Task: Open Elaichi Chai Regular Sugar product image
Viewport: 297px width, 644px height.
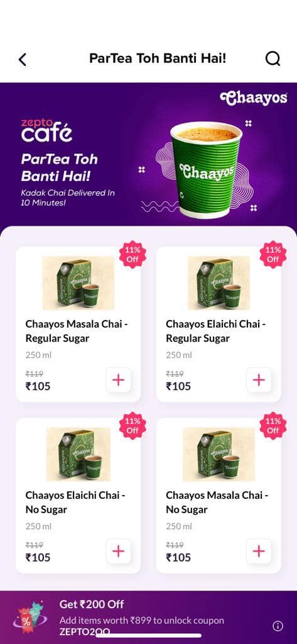Action: (219, 283)
